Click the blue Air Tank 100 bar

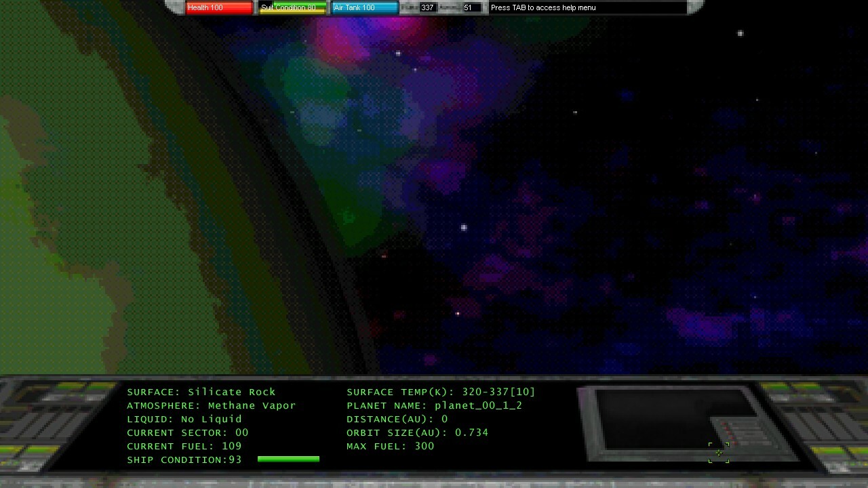click(365, 7)
